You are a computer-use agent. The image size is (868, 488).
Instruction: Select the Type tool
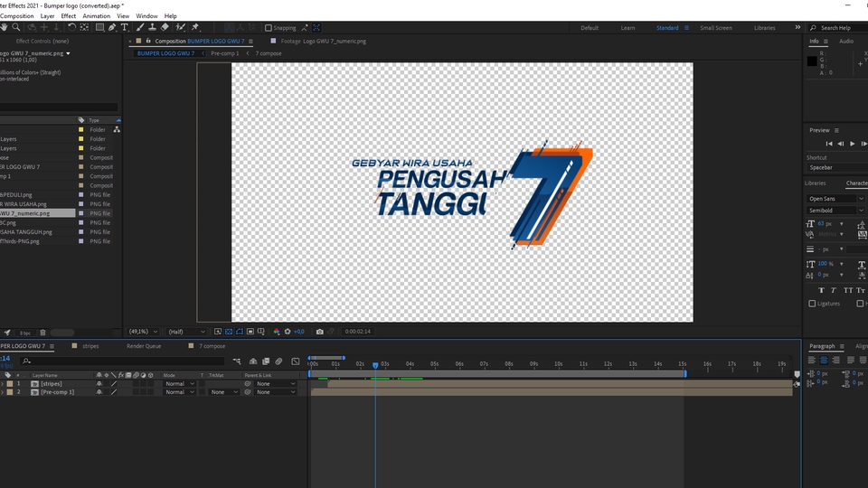[125, 27]
